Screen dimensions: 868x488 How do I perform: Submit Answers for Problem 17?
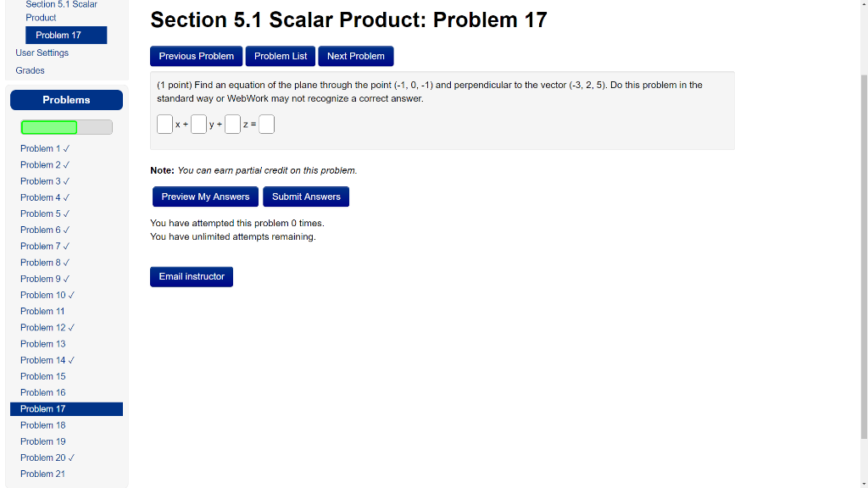[305, 196]
